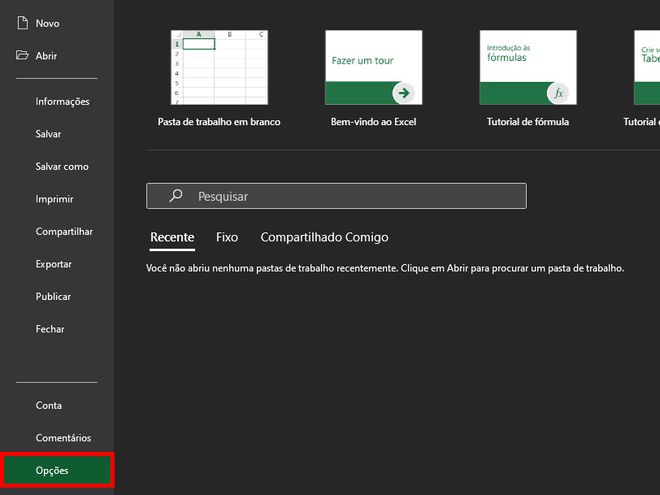Open the Comentários entry

point(63,438)
